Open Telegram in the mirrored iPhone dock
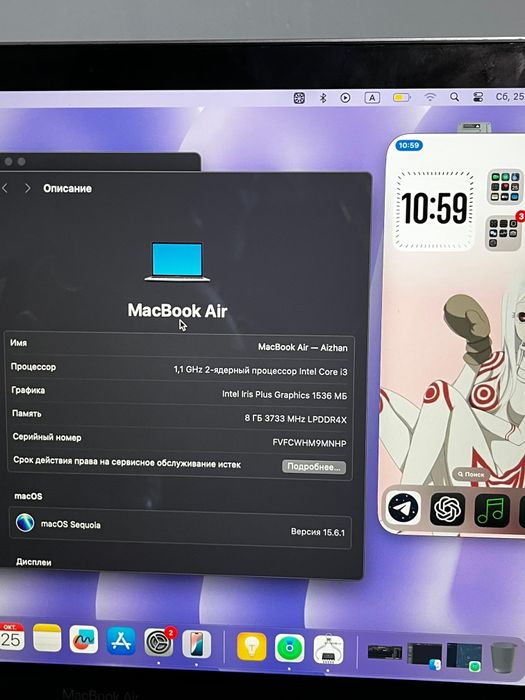 coord(403,508)
